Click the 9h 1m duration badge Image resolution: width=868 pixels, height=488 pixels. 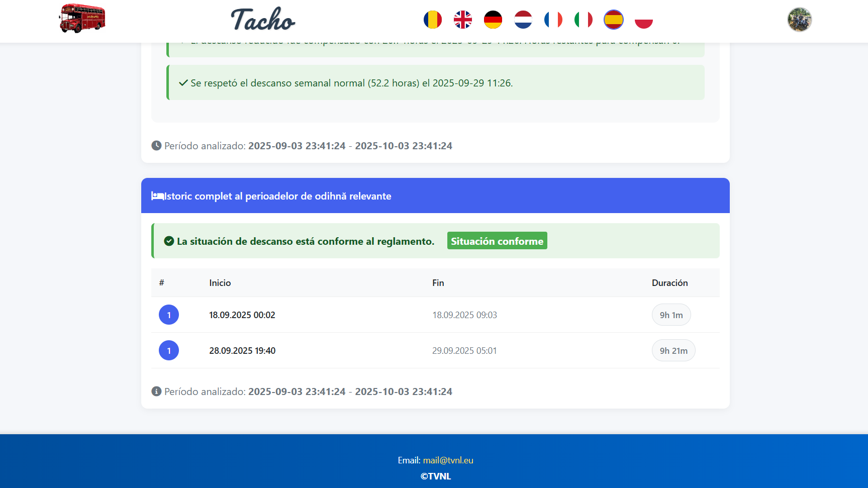pos(671,315)
